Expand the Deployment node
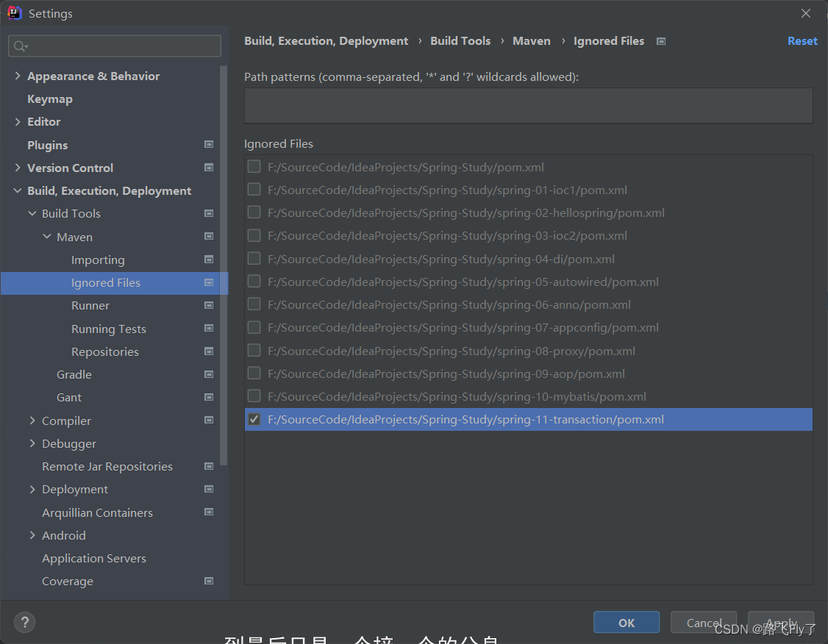 (x=32, y=490)
